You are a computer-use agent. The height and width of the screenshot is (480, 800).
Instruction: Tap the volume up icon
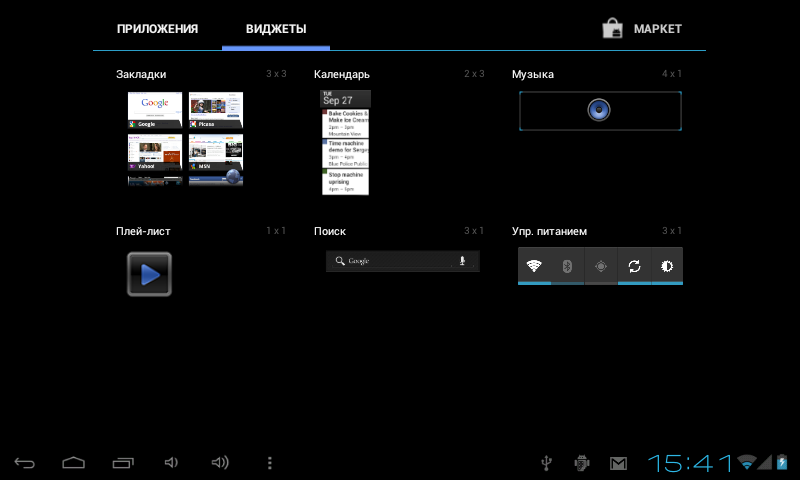(x=220, y=463)
